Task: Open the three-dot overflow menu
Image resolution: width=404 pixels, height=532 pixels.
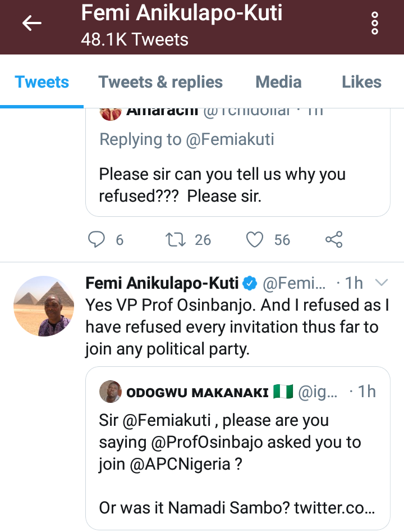Action: pyautogui.click(x=375, y=23)
